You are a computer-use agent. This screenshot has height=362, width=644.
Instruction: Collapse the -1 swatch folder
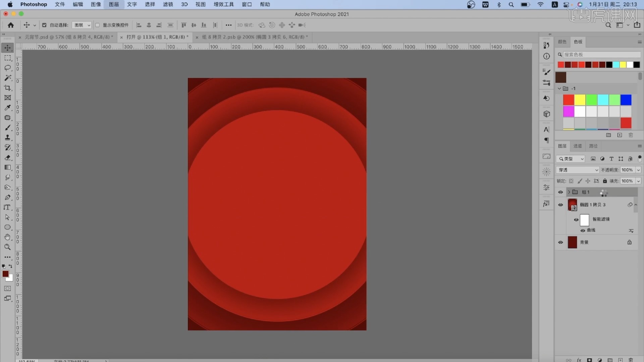pos(559,88)
